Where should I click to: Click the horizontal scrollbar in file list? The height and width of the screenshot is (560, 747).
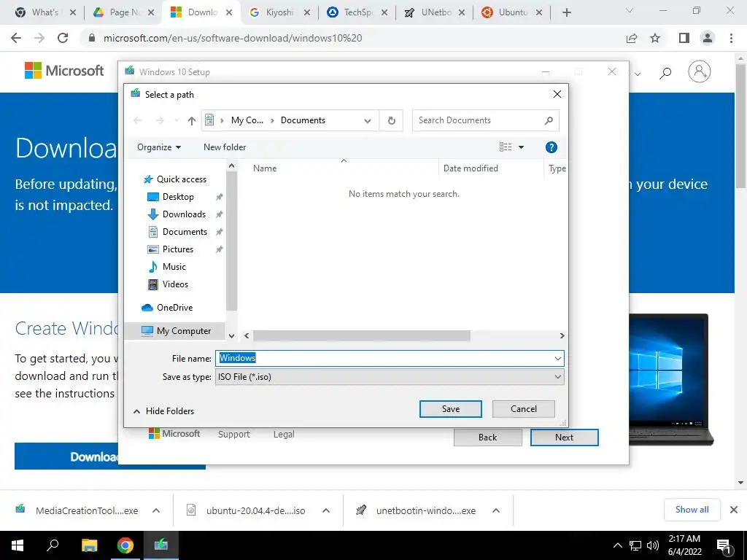(x=362, y=335)
